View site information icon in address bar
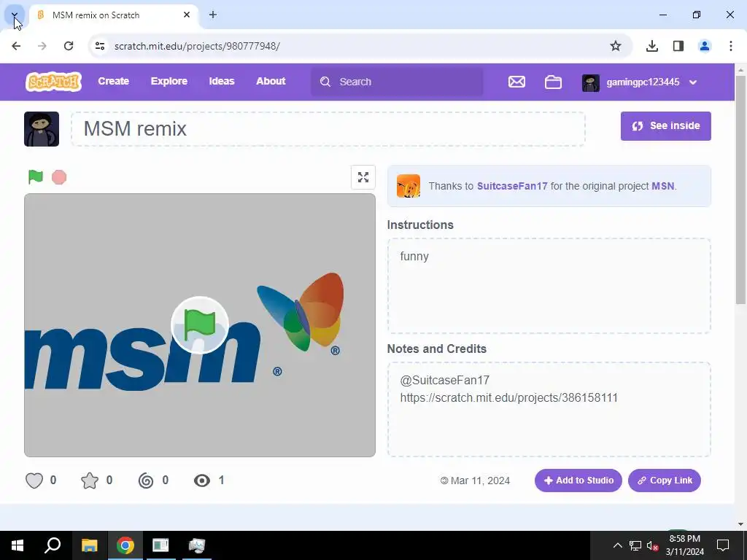 [x=99, y=46]
